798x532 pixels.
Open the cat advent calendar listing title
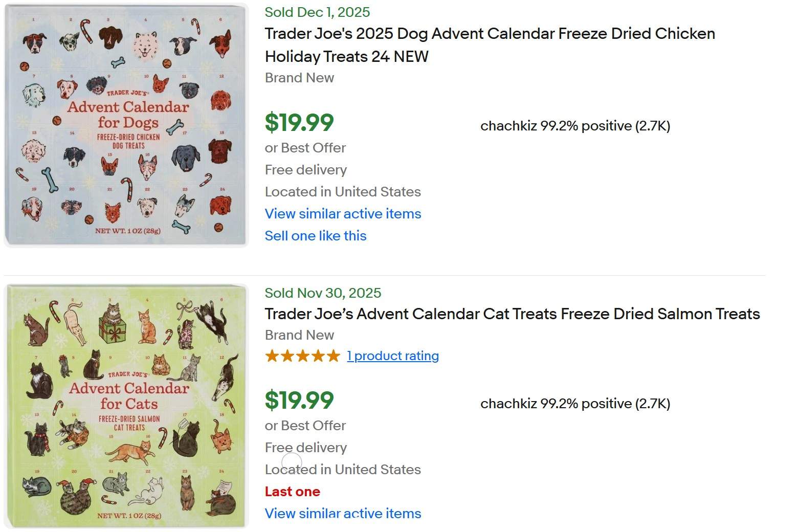(x=512, y=314)
